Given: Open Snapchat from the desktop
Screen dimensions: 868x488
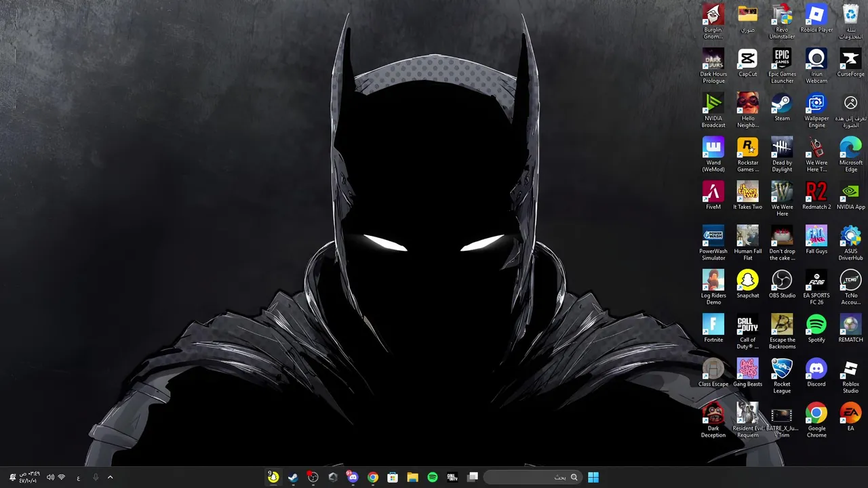Looking at the screenshot, I should point(747,284).
